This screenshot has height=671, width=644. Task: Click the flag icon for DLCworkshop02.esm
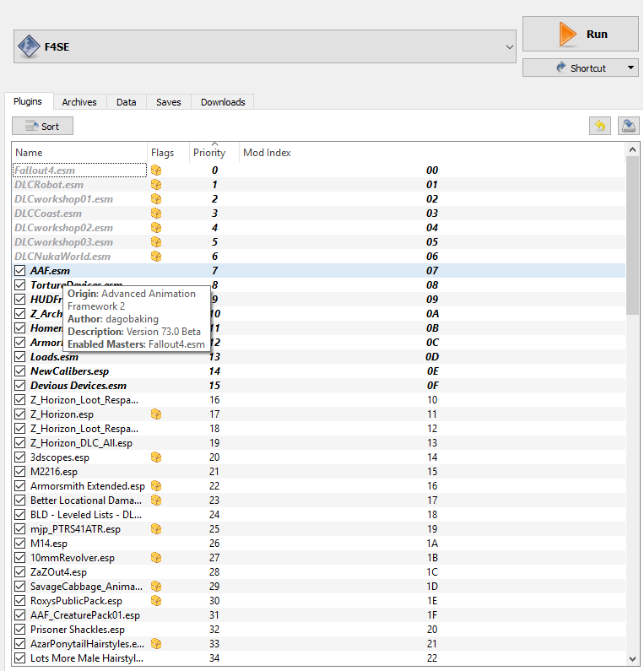[x=156, y=228]
